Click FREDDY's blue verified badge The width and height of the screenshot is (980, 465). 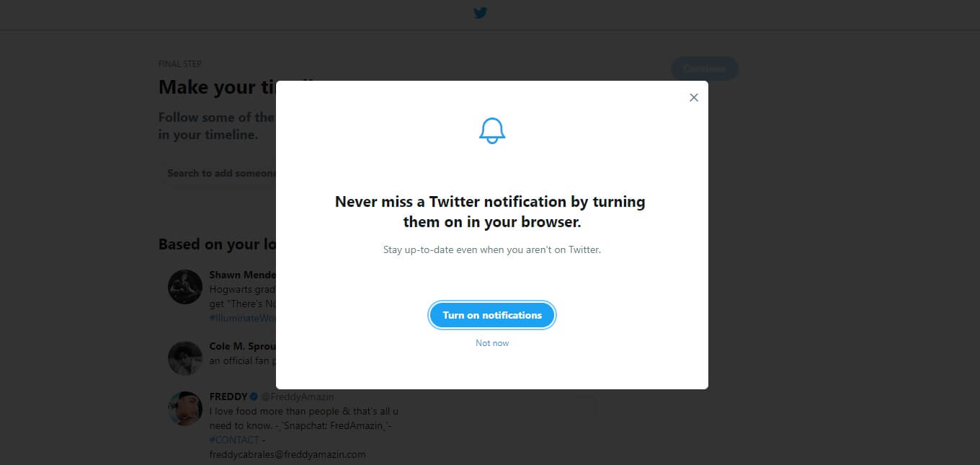[x=254, y=397]
